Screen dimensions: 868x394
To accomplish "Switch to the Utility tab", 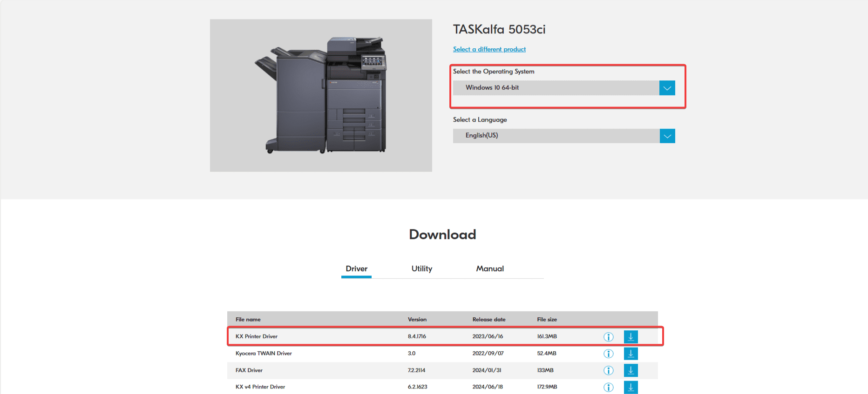I will click(422, 269).
